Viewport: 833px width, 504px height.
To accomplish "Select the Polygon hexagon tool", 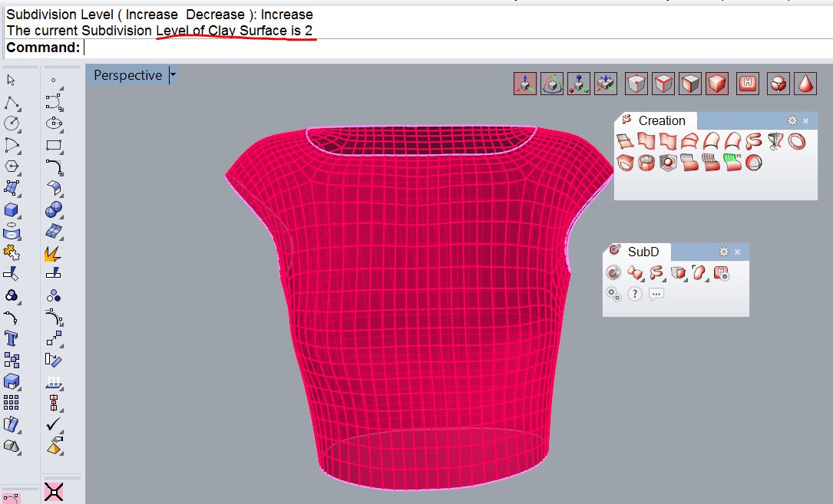I will click(12, 166).
